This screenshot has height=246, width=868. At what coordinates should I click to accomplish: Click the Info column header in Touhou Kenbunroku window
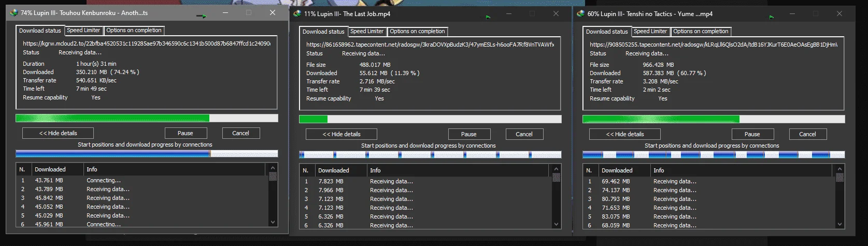pos(174,169)
